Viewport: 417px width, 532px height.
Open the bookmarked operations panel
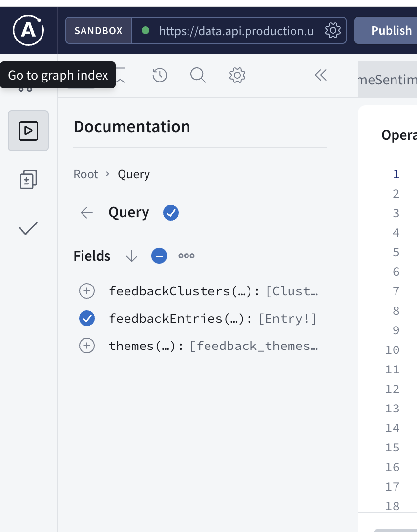pos(121,75)
